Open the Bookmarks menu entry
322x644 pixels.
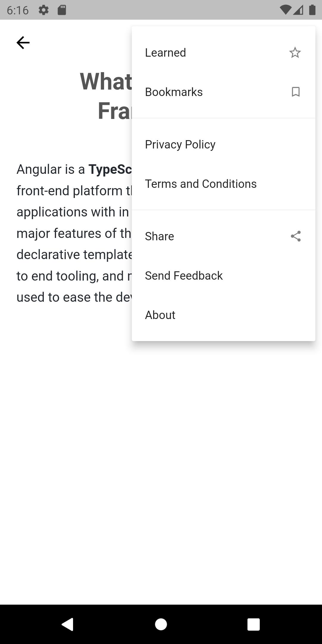pos(224,92)
